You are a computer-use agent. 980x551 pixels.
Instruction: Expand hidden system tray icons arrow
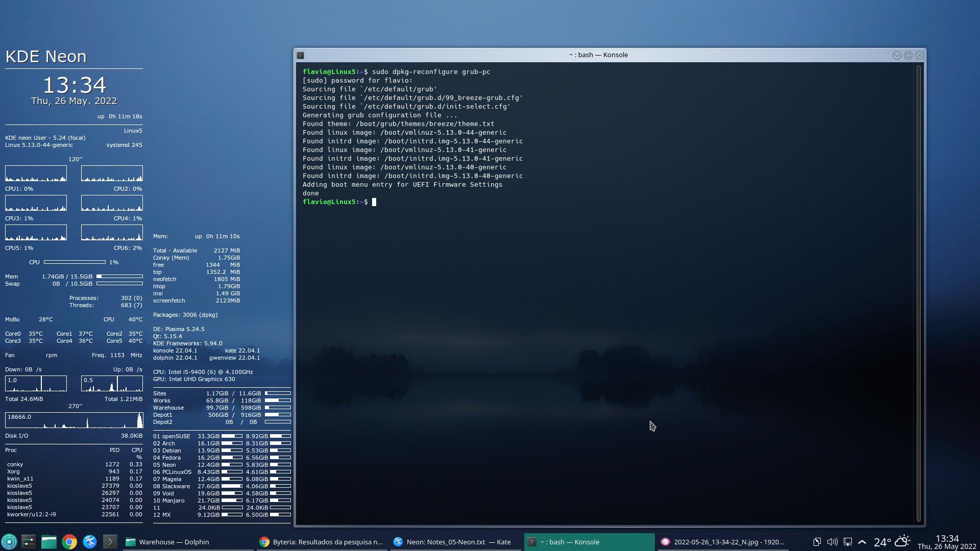tap(862, 542)
